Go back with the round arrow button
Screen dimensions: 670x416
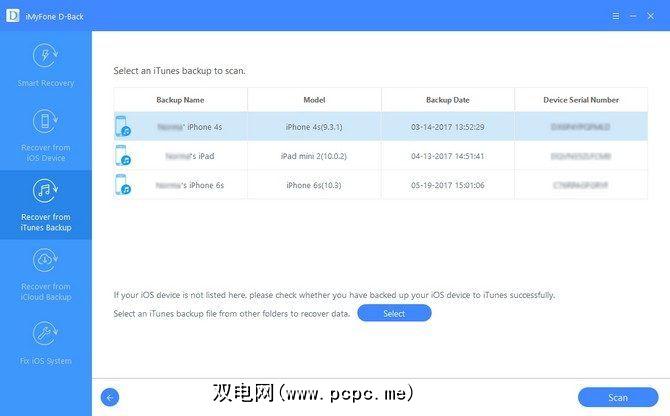[x=110, y=397]
